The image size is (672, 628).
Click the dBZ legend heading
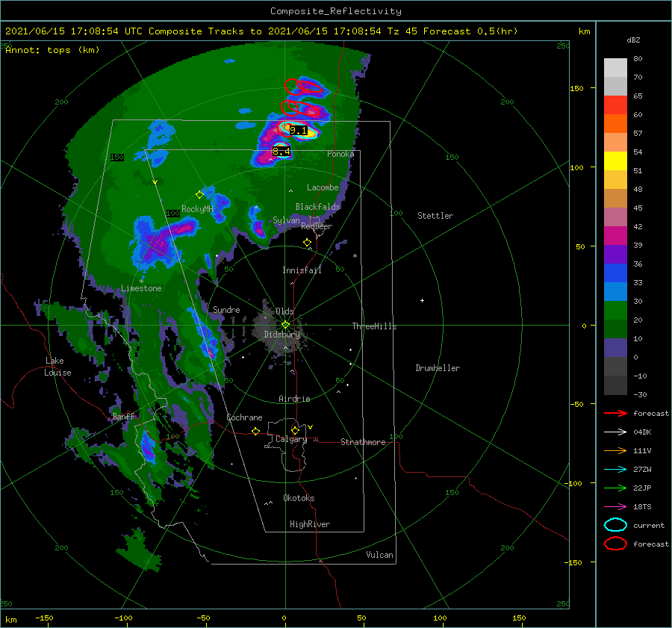coord(633,40)
